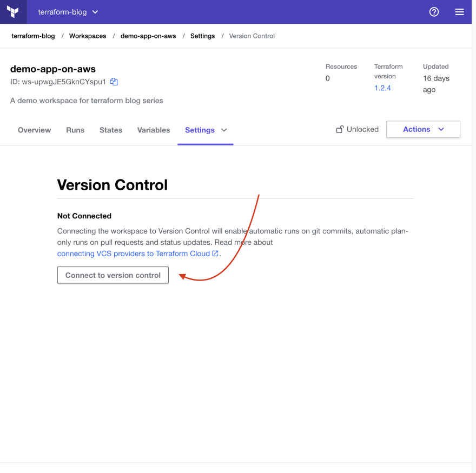Click the Not Connected status heading
The width and height of the screenshot is (476, 473).
click(84, 216)
